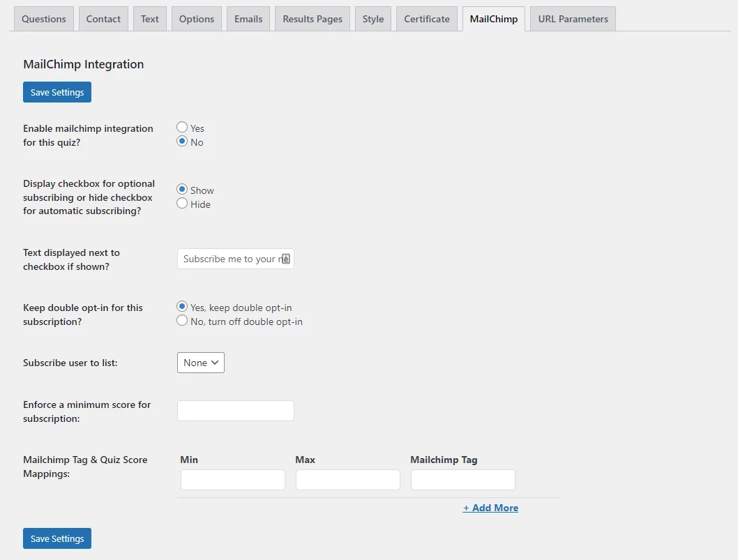Open the Certificate tab

(x=426, y=19)
